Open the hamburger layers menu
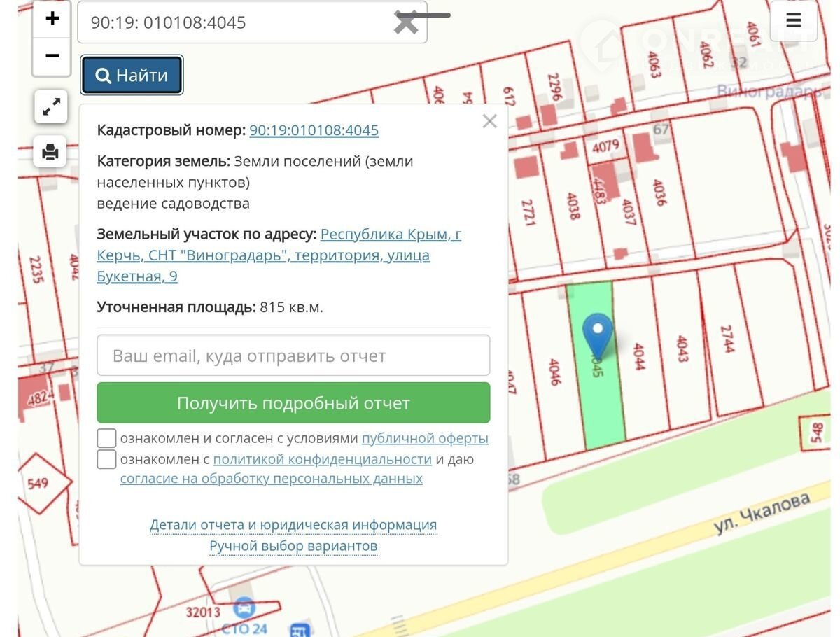Screen dimensions: 840x637 (793, 21)
